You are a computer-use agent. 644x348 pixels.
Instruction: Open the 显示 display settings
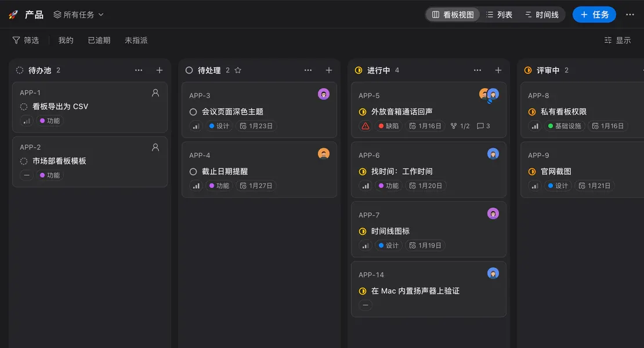tap(617, 40)
